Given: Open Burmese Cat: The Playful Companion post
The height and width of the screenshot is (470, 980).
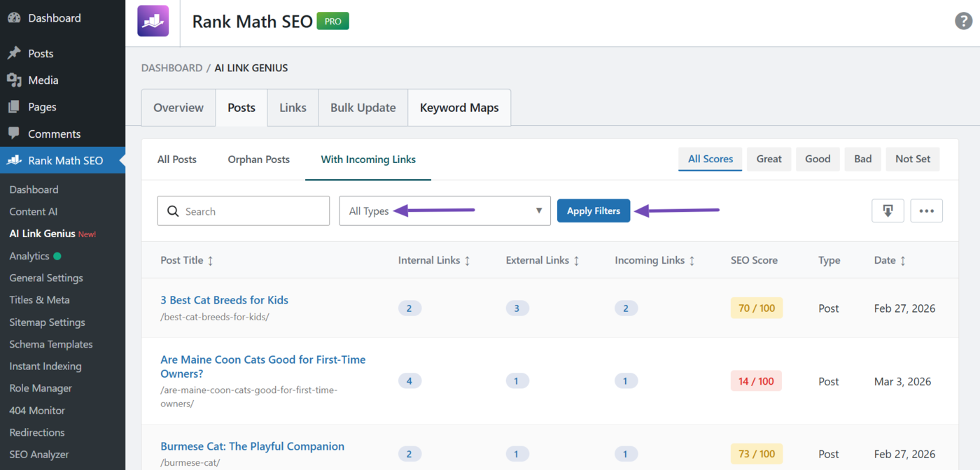Looking at the screenshot, I should tap(253, 446).
